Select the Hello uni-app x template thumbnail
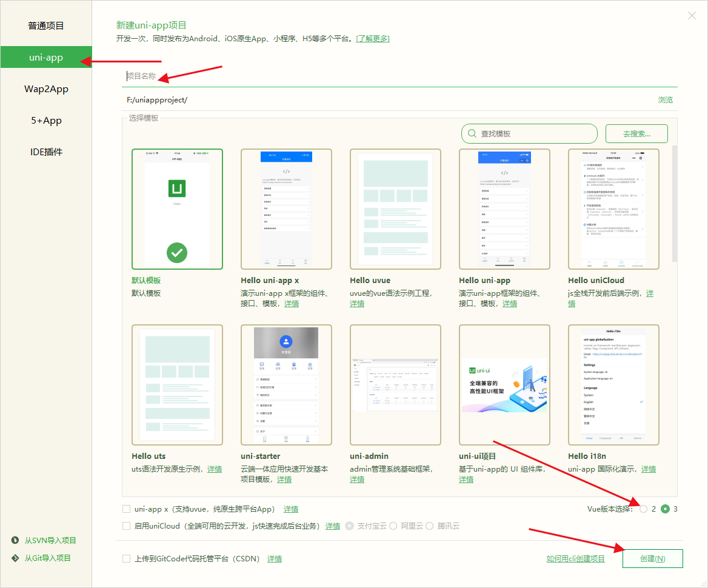The height and width of the screenshot is (588, 708). (286, 209)
